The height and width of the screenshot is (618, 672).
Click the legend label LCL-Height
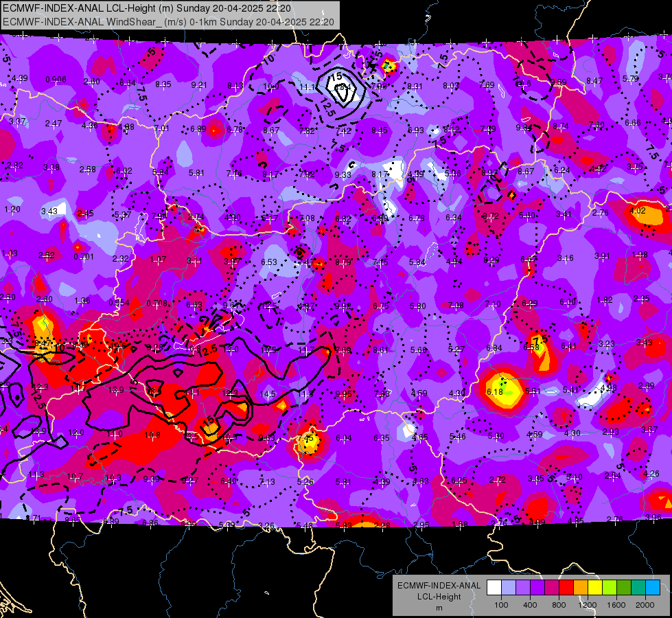[x=439, y=597]
